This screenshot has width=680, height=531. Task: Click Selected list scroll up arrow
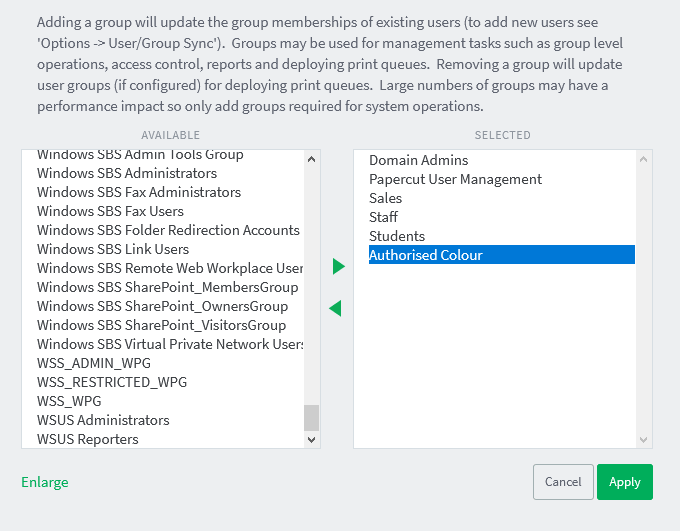pos(644,159)
